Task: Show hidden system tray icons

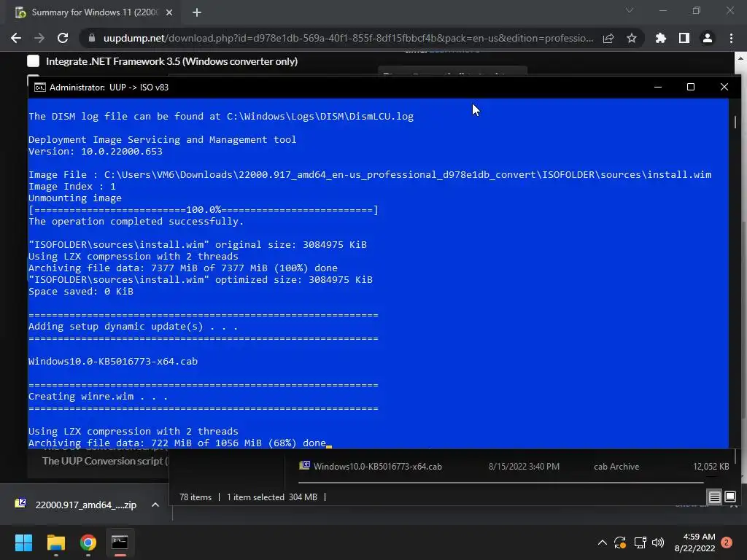Action: click(x=602, y=542)
